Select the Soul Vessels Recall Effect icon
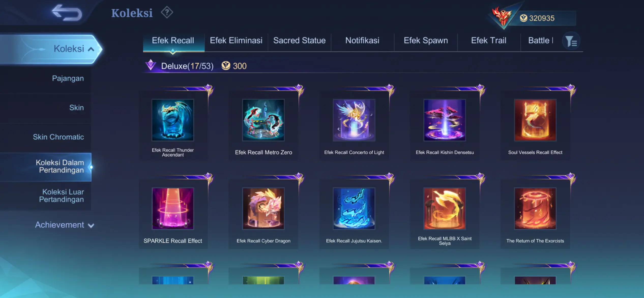Screen dimensions: 644x298 [x=535, y=120]
